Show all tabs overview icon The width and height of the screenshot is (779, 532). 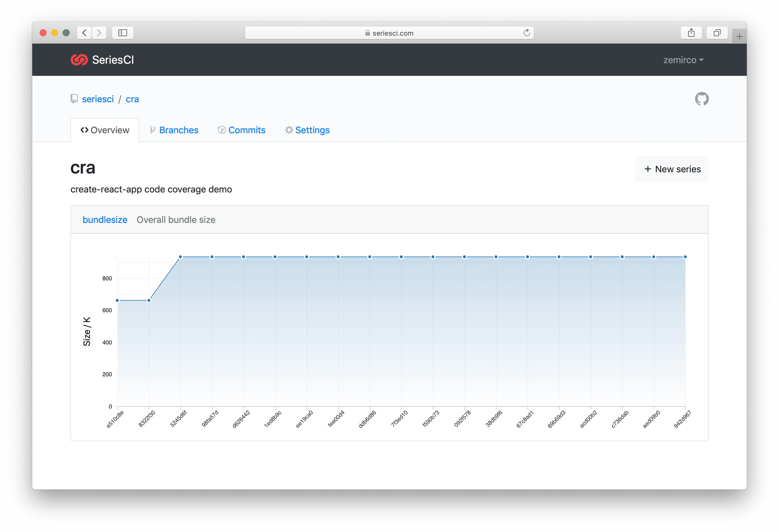717,33
